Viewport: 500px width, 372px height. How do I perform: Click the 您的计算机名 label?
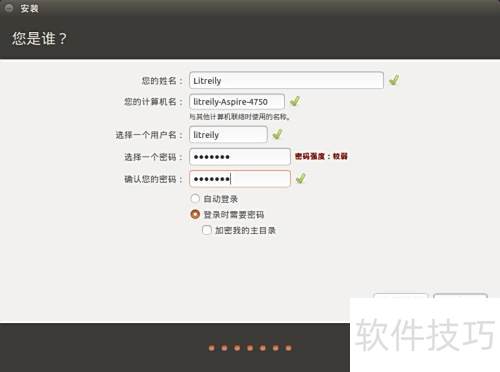click(x=154, y=102)
